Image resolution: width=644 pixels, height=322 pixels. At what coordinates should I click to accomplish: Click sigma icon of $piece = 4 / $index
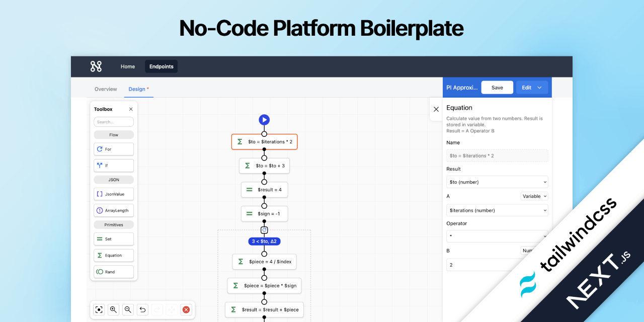[x=240, y=262]
